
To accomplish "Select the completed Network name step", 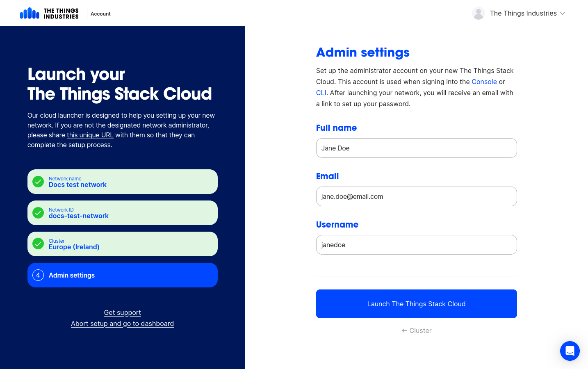I will (x=122, y=182).
